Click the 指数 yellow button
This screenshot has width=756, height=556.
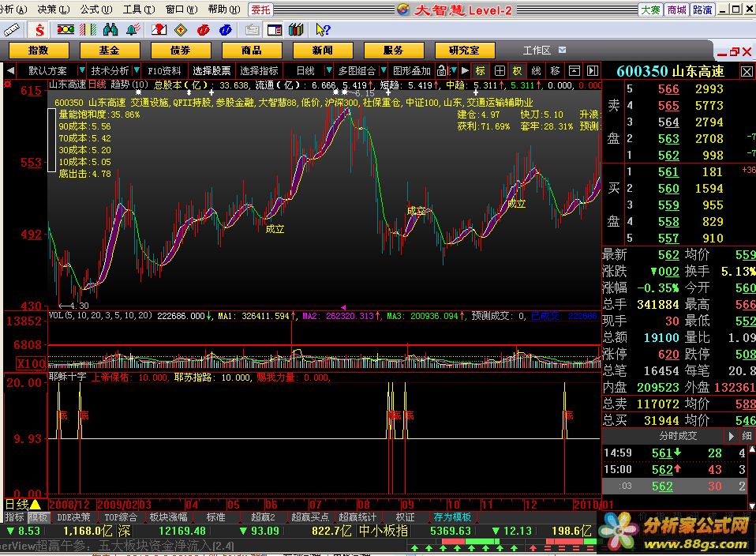(38, 51)
